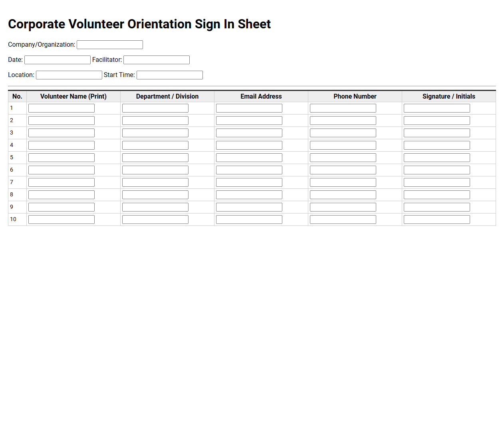Select Phone Number field in row 2
Image resolution: width=504 pixels, height=447 pixels.
(x=343, y=121)
